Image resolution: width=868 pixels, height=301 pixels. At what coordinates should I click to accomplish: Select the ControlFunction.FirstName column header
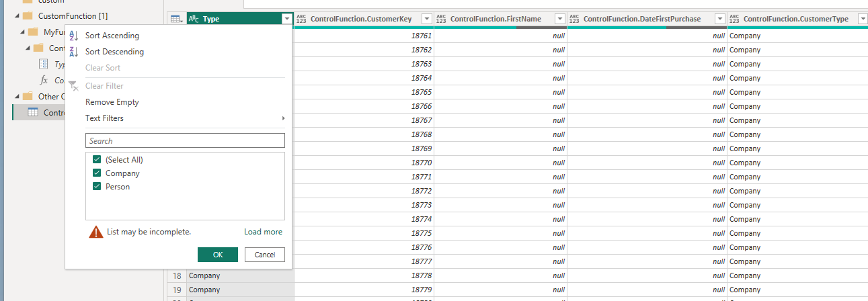pos(500,19)
